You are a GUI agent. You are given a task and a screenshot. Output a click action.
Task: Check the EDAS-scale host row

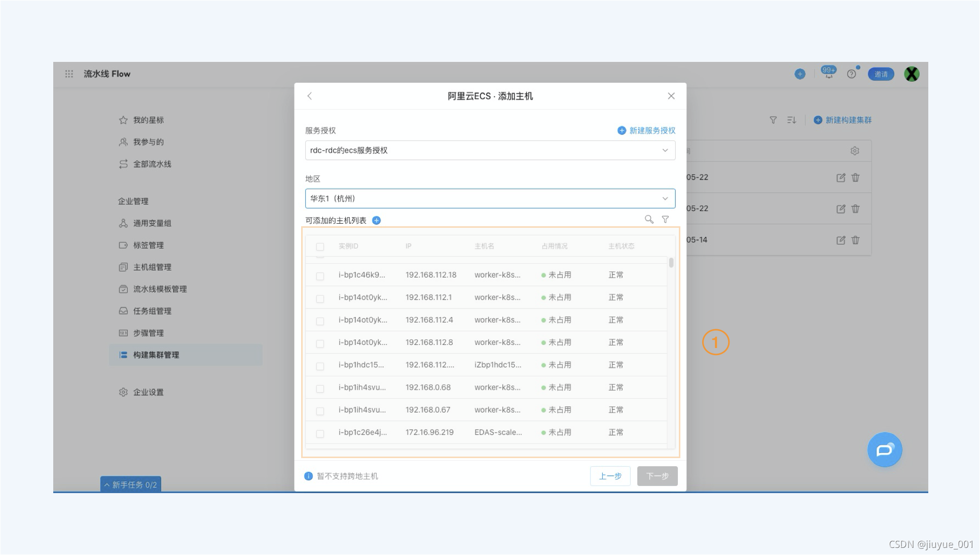click(320, 433)
